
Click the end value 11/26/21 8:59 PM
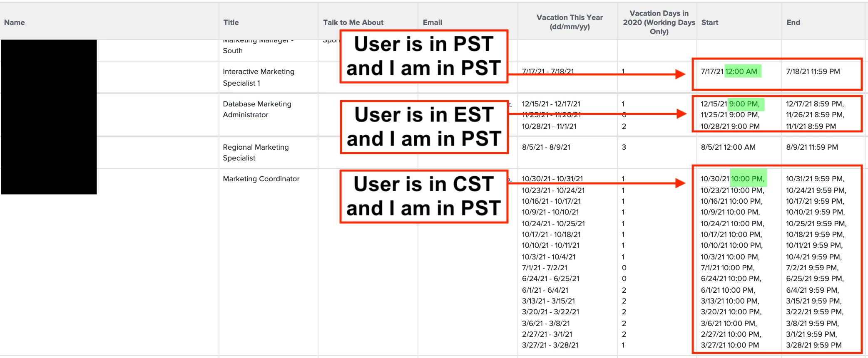(815, 115)
